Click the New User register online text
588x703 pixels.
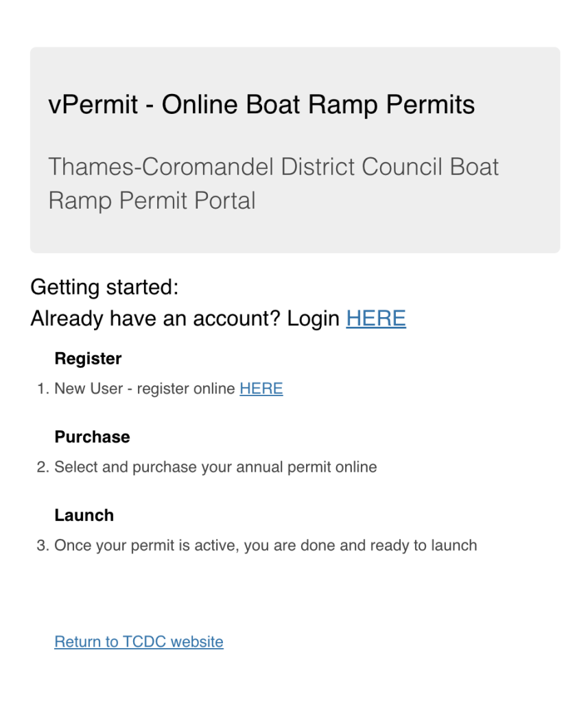click(x=145, y=389)
